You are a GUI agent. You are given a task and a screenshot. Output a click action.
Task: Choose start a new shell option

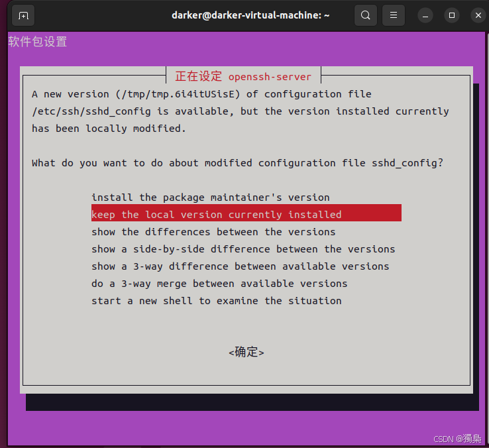[x=217, y=301]
